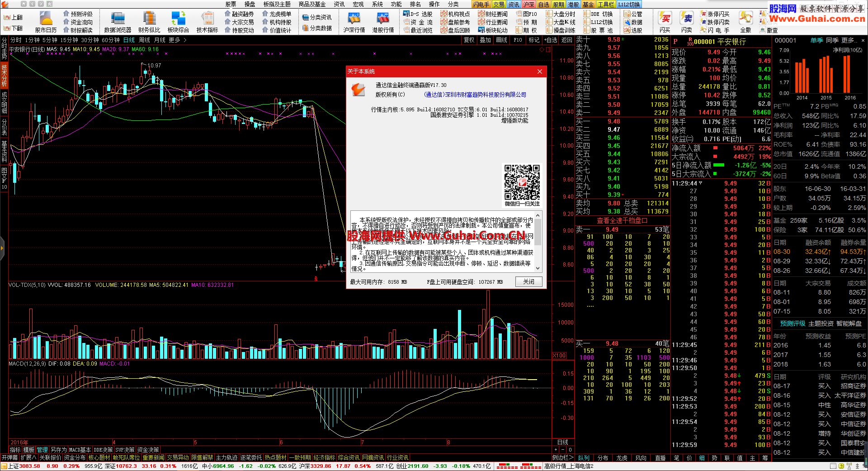Open the 核心题材 bottom tab

[x=99, y=457]
